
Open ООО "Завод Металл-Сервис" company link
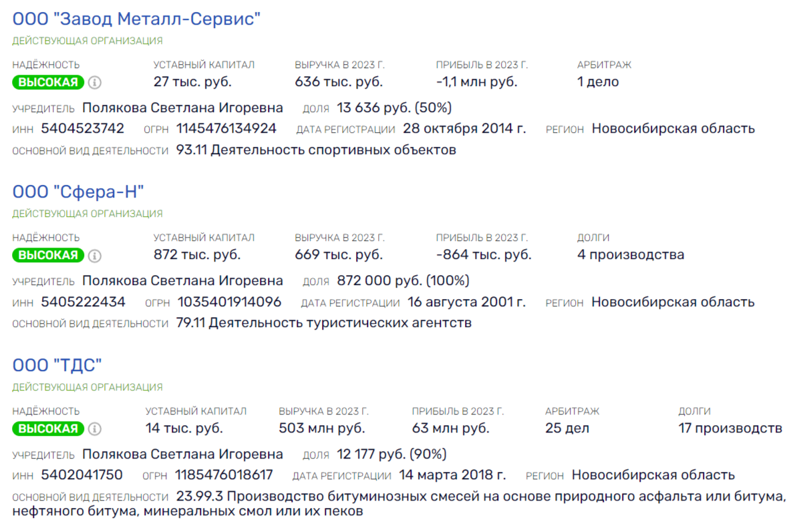[136, 19]
